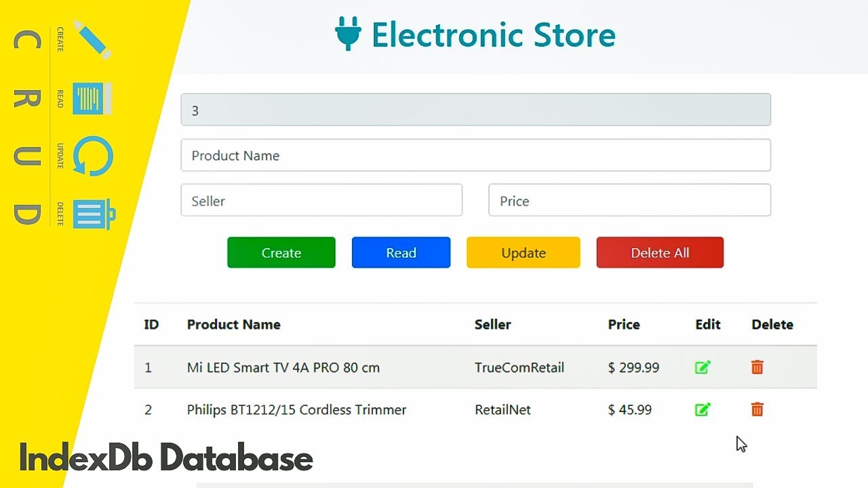Click the sidebar Delete trash bin icon
Image resolution: width=868 pixels, height=488 pixels.
tap(94, 213)
